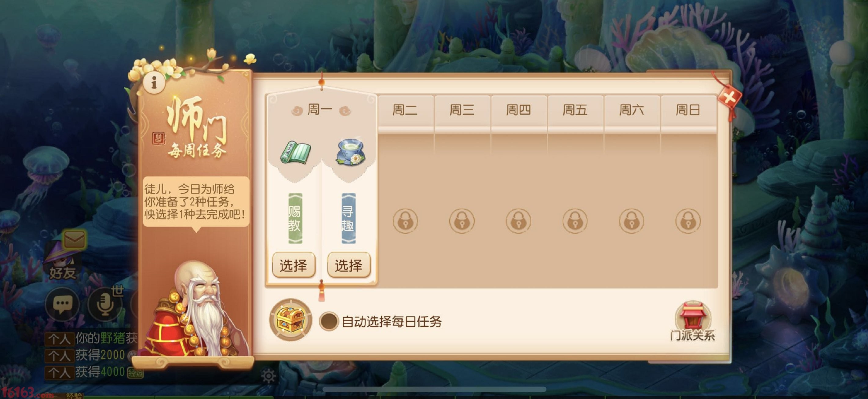
Task: Click the locked 周日 padlock
Action: click(x=688, y=221)
